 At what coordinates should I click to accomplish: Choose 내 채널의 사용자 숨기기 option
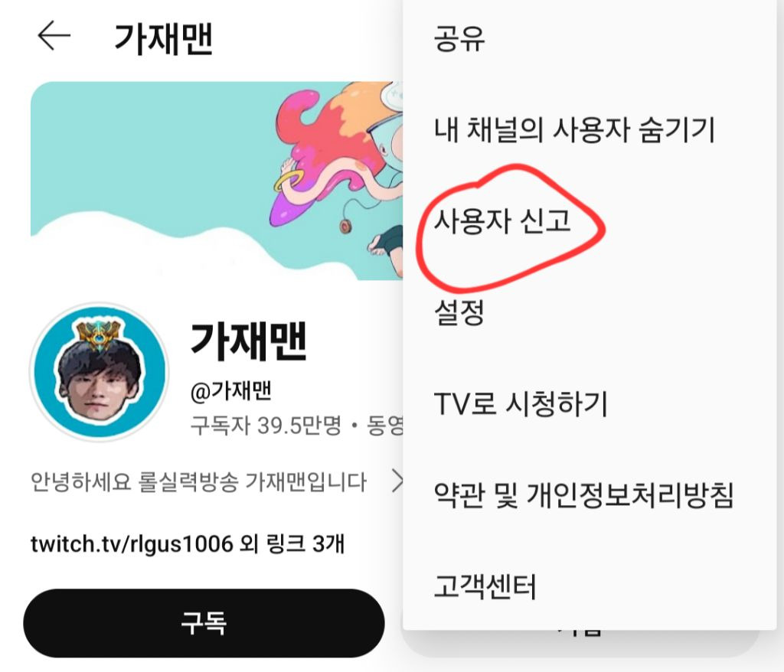[x=574, y=129]
